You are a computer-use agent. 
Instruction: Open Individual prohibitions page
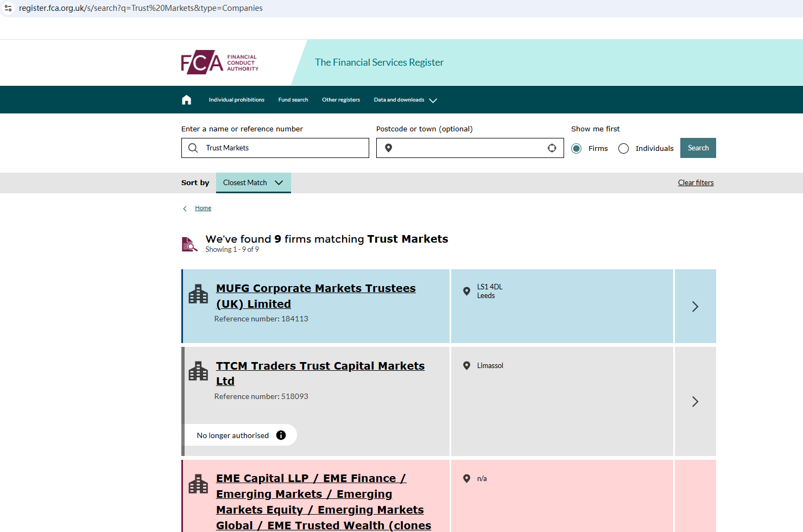point(237,100)
